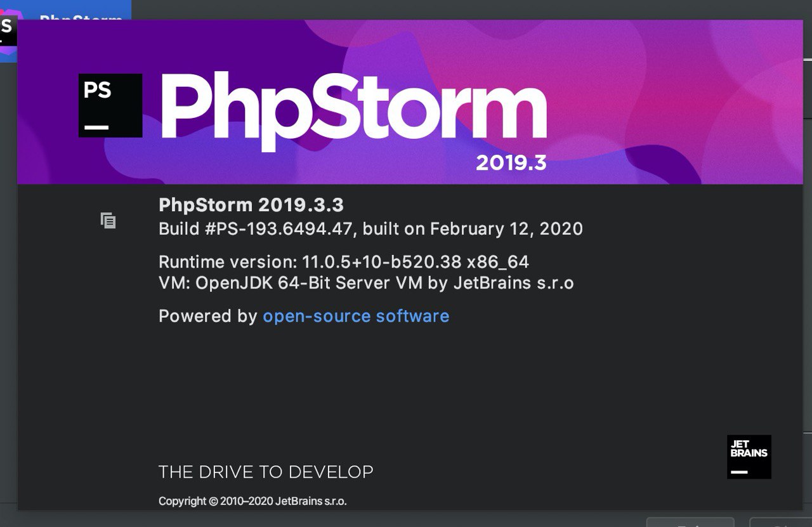Click the copy-to-clipboard icon beside the build info
This screenshot has height=527, width=812.
[108, 221]
